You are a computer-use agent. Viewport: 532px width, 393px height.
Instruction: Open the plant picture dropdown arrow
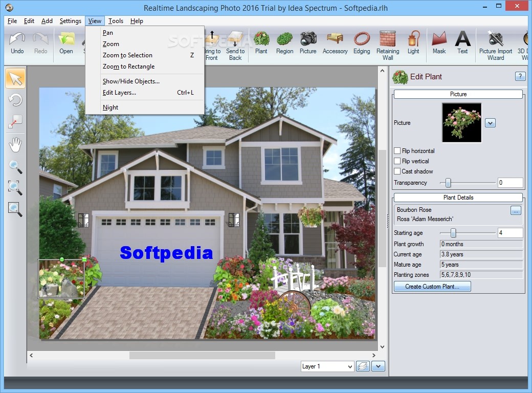[490, 123]
